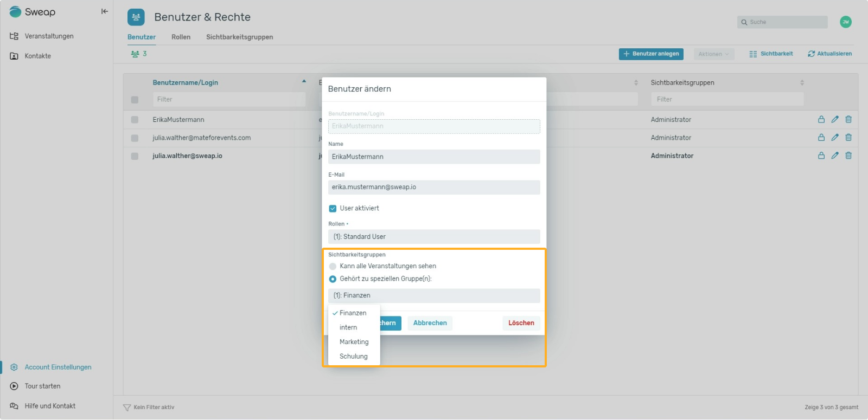The height and width of the screenshot is (420, 868).
Task: Click the partially hidden Speichern button
Action: click(x=391, y=324)
